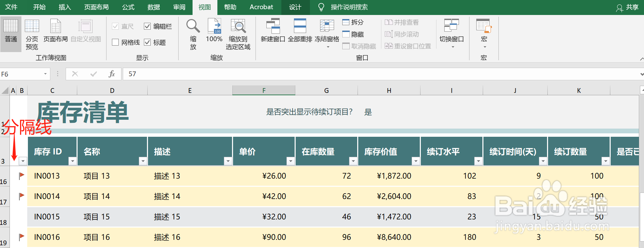Click the filter dropdown in column B
Viewport: 644px width, 248px height.
(23, 161)
